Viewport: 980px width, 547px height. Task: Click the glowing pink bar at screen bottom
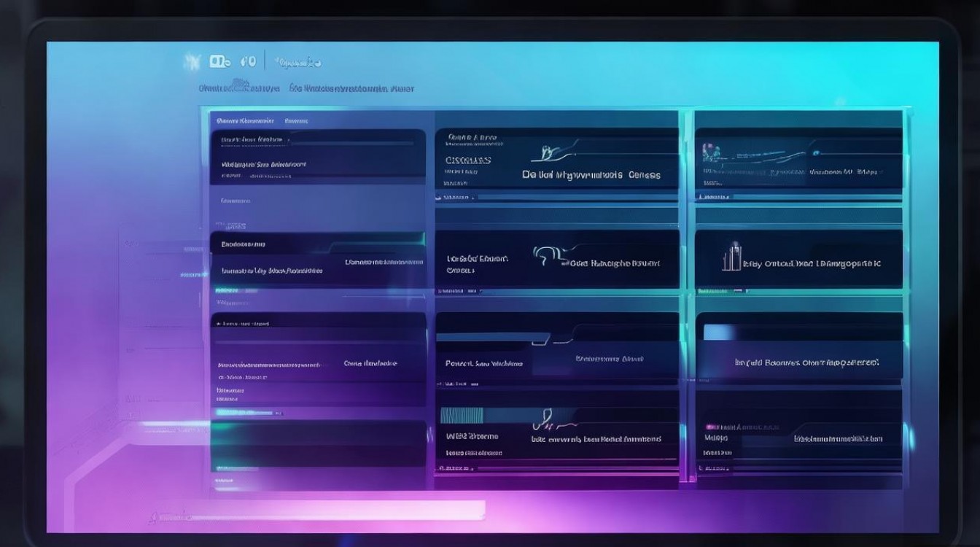point(321,511)
